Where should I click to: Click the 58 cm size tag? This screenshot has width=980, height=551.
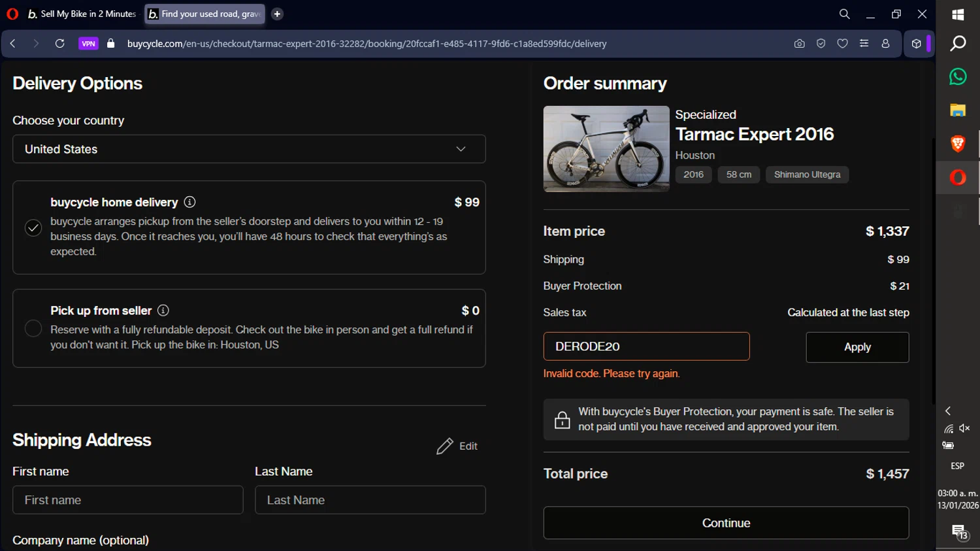(x=739, y=175)
